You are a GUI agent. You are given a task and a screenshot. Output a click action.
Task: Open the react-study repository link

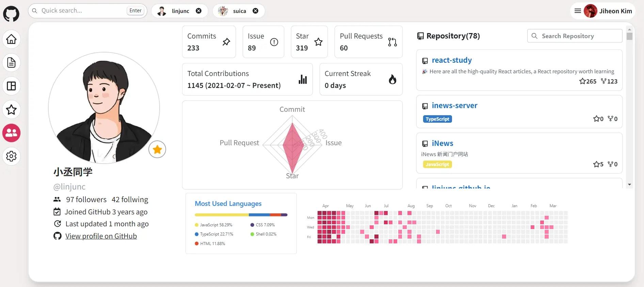(x=452, y=60)
